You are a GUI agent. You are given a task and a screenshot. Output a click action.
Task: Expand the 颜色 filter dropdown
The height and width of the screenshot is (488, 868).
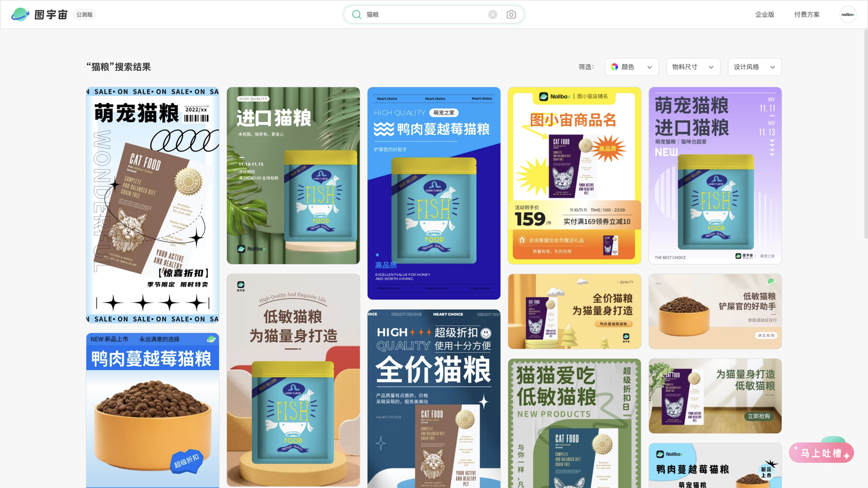(x=632, y=67)
